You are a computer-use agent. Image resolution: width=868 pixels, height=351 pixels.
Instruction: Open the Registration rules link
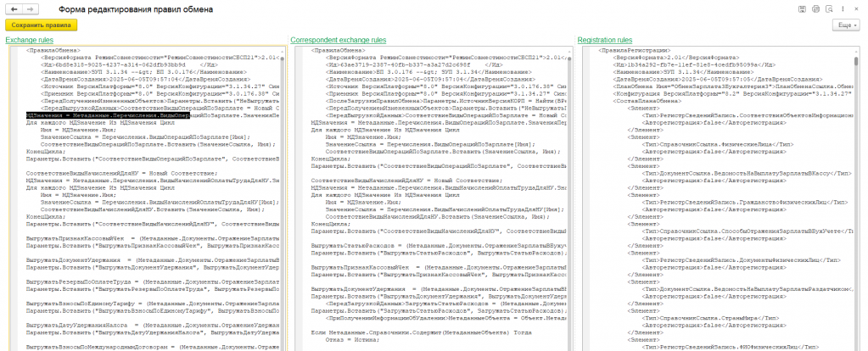[x=604, y=41]
